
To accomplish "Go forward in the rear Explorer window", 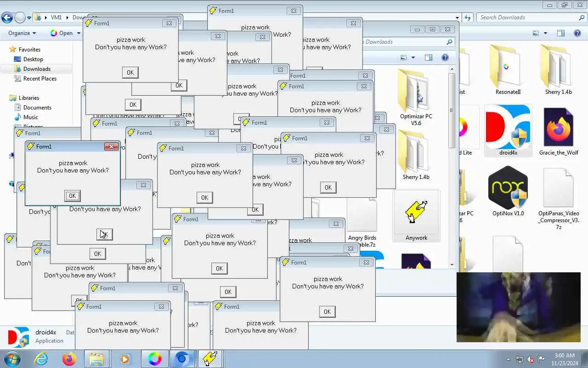I will click(20, 18).
